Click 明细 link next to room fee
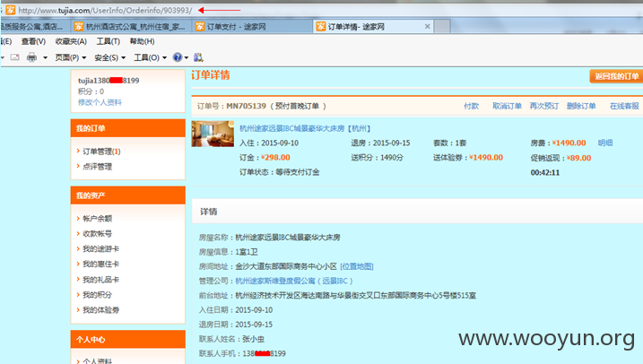643x364 pixels. tap(605, 143)
